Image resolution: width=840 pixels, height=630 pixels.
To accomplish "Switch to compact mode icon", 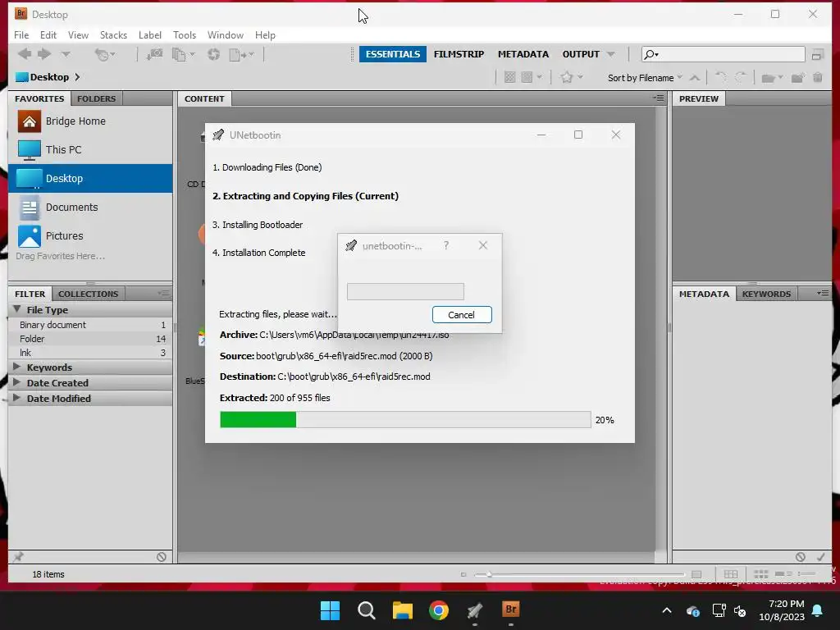I will [817, 55].
